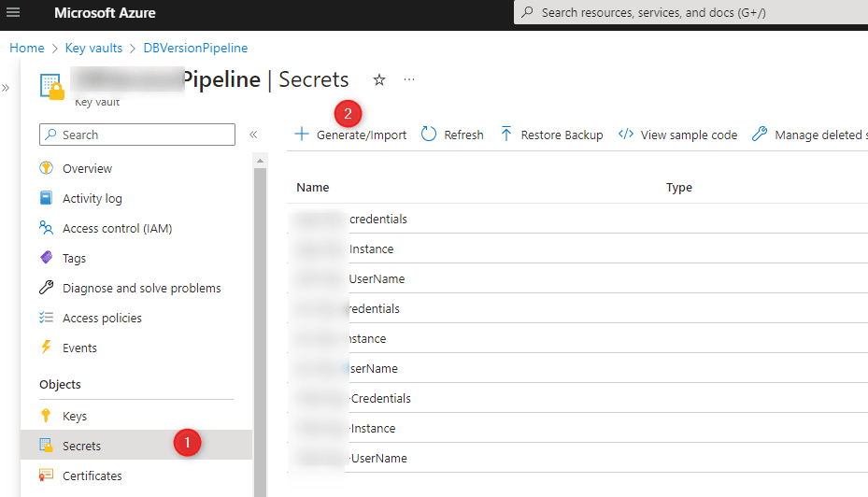
Task: Click the Restore Backup upload arrow icon
Action: pos(506,134)
